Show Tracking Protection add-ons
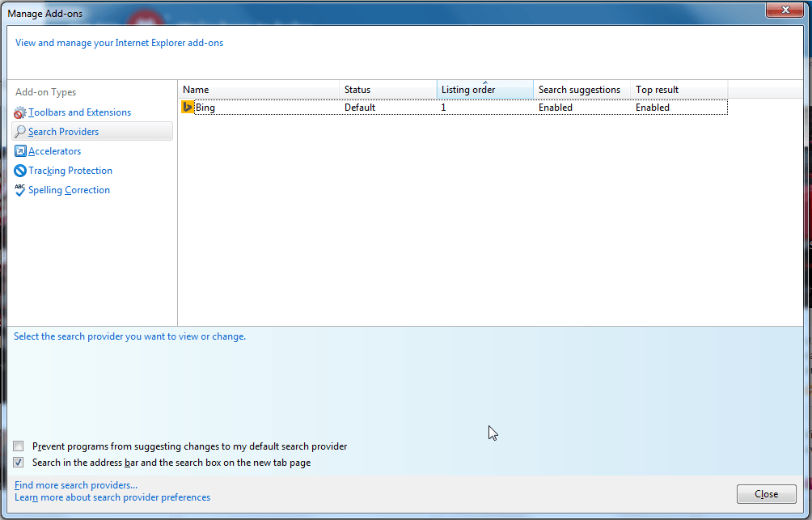This screenshot has height=520, width=812. tap(70, 171)
